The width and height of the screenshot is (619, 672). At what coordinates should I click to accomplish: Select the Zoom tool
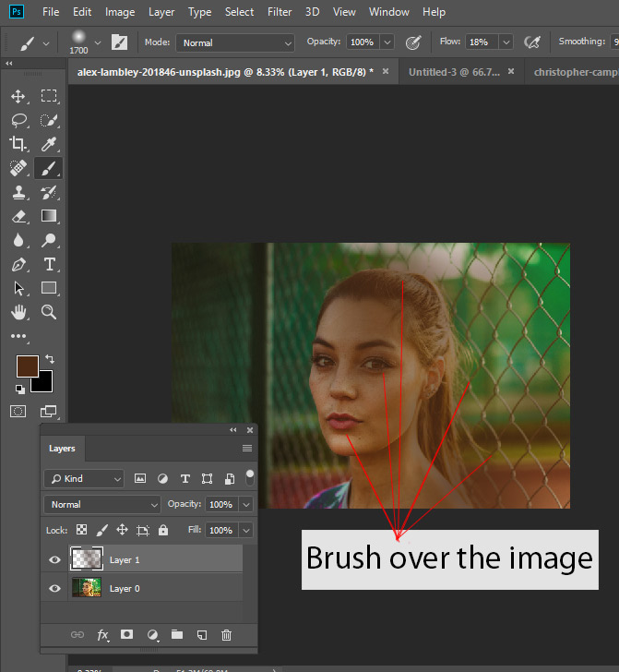tap(49, 312)
